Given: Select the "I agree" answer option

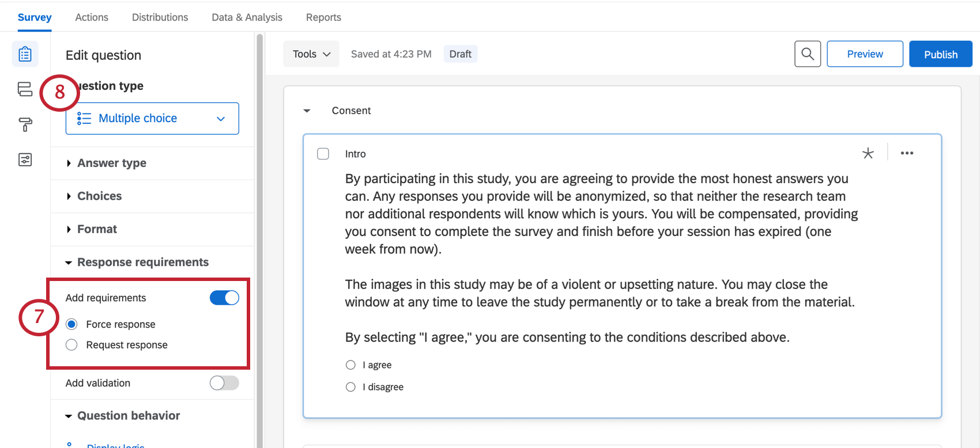Looking at the screenshot, I should [x=350, y=365].
